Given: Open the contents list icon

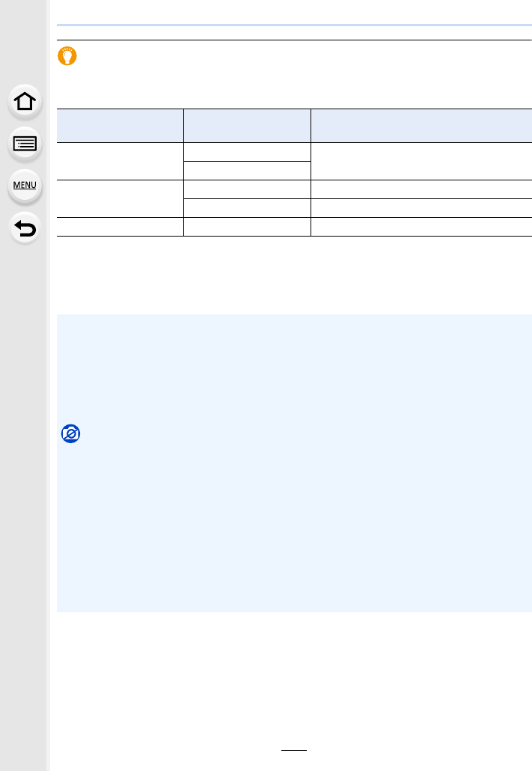Looking at the screenshot, I should (25, 144).
